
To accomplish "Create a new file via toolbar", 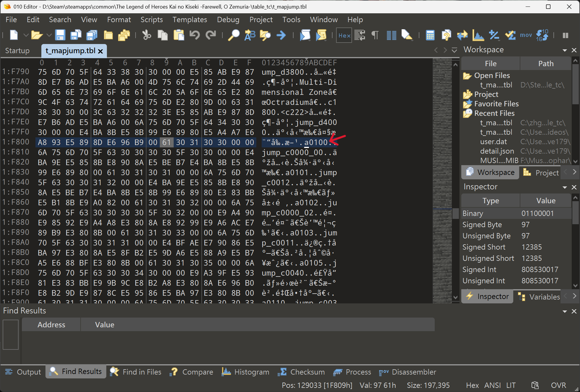I will (x=14, y=35).
